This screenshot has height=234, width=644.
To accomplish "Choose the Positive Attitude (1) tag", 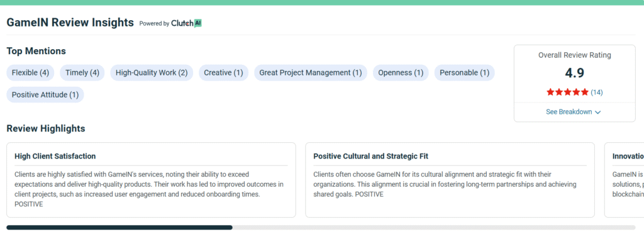I will (45, 95).
